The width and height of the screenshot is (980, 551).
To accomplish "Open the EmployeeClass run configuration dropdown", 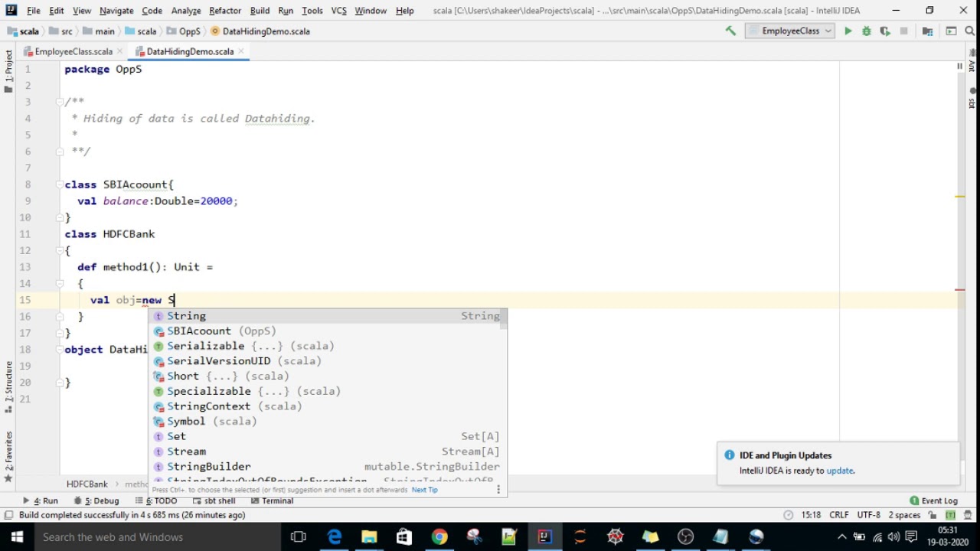I will tap(790, 31).
